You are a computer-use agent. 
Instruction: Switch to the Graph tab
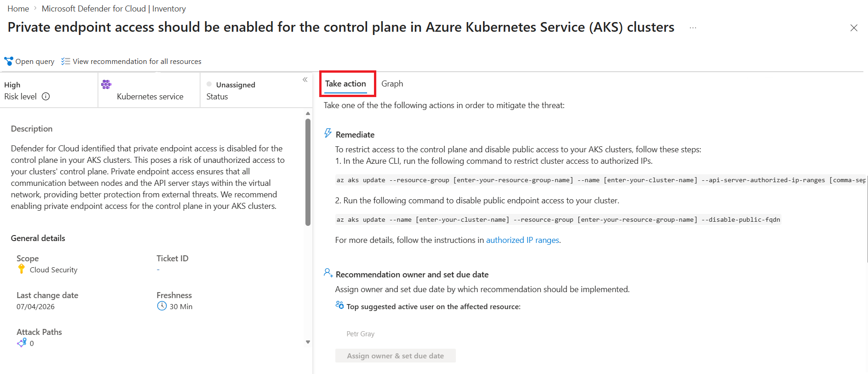coord(392,84)
